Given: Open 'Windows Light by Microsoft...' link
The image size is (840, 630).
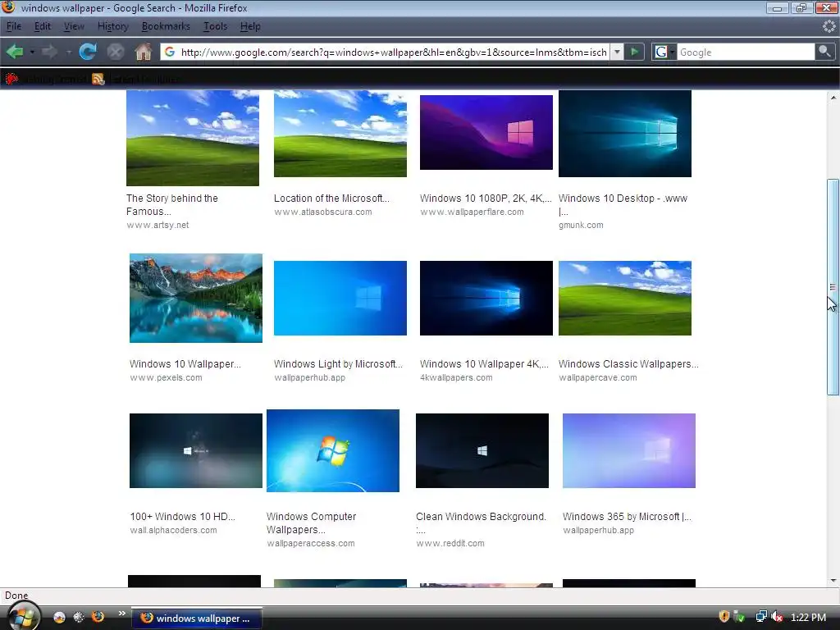Looking at the screenshot, I should coord(338,363).
